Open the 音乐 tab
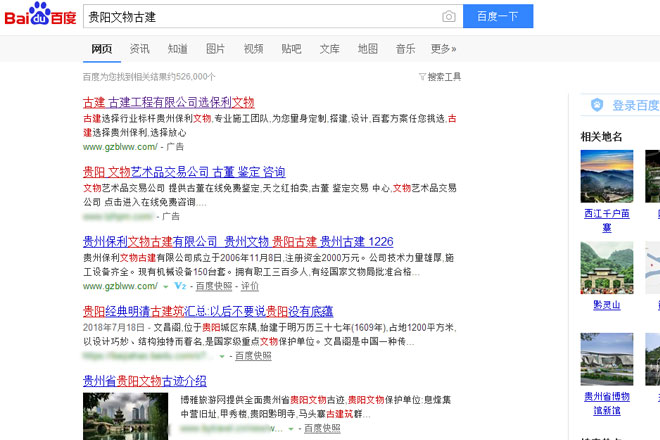The width and height of the screenshot is (660, 440). (405, 49)
